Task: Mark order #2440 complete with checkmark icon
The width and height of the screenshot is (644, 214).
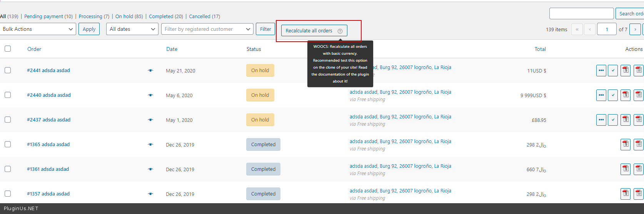Action: pos(613,95)
